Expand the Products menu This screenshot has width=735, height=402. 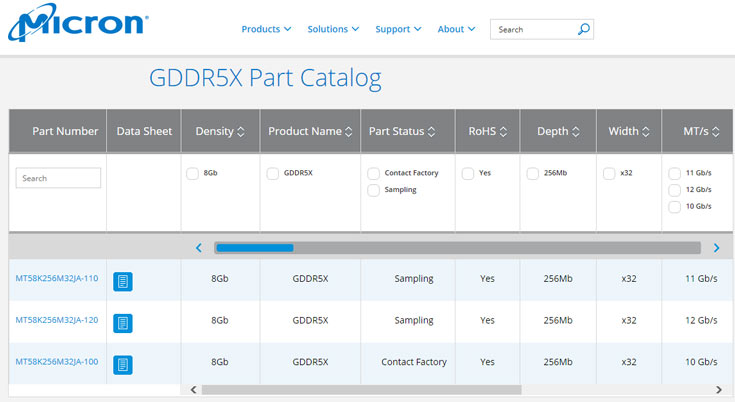[266, 29]
